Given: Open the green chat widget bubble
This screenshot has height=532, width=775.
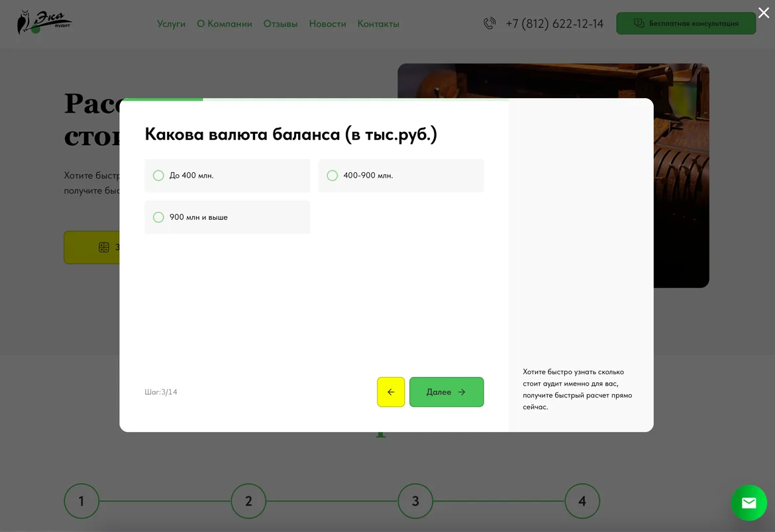Looking at the screenshot, I should (749, 502).
